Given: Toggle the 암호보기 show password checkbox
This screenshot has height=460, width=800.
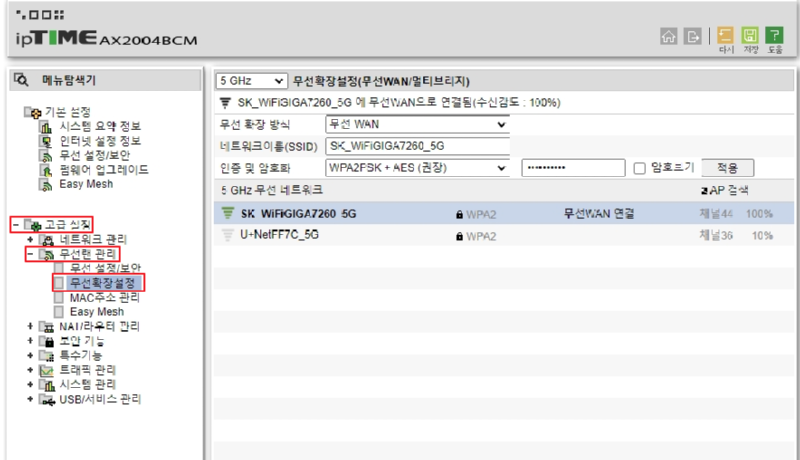Looking at the screenshot, I should coord(640,168).
